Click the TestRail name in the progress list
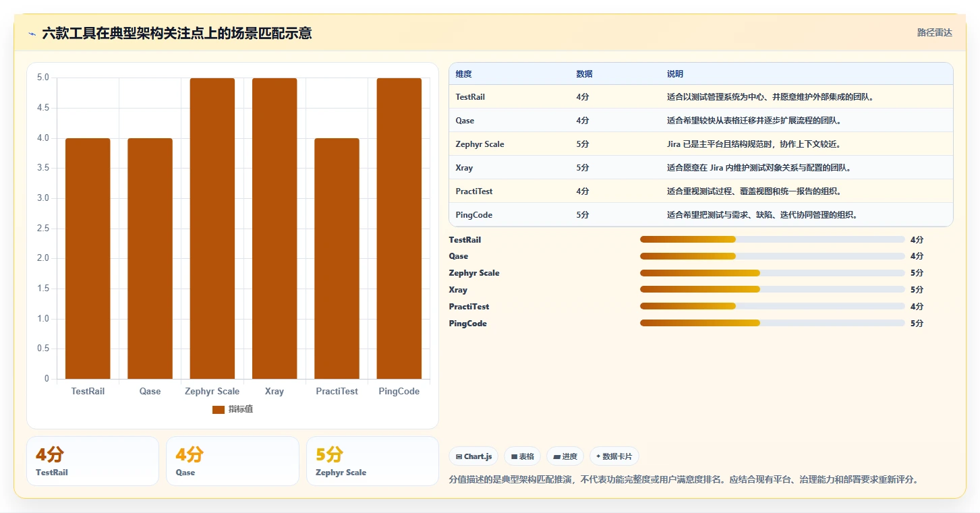This screenshot has width=980, height=513. pos(465,239)
